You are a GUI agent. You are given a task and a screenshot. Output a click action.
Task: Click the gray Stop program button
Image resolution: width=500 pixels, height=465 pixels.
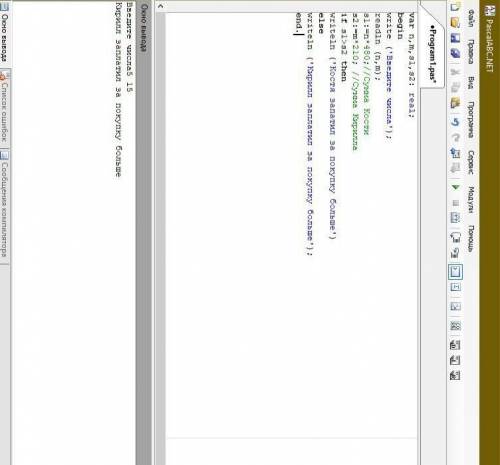455,203
